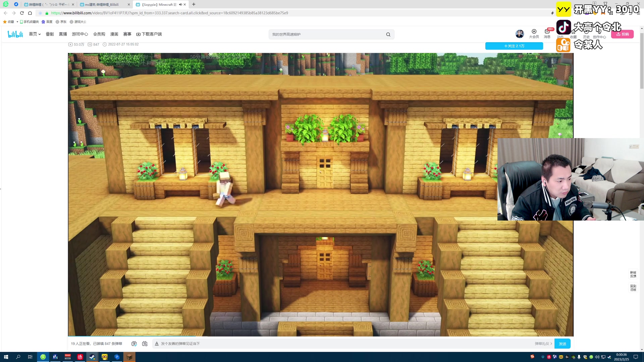
Task: Click the danmaku text input field
Action: pyautogui.click(x=345, y=344)
